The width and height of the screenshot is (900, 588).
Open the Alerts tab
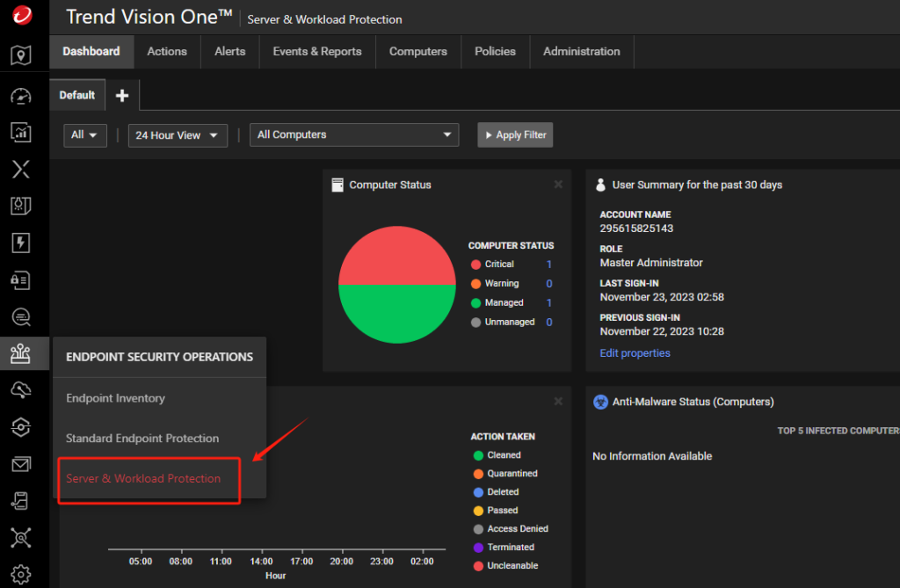click(230, 52)
